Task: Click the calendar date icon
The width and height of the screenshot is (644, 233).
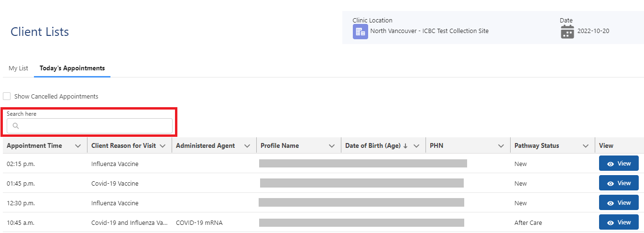Action: pos(567,32)
